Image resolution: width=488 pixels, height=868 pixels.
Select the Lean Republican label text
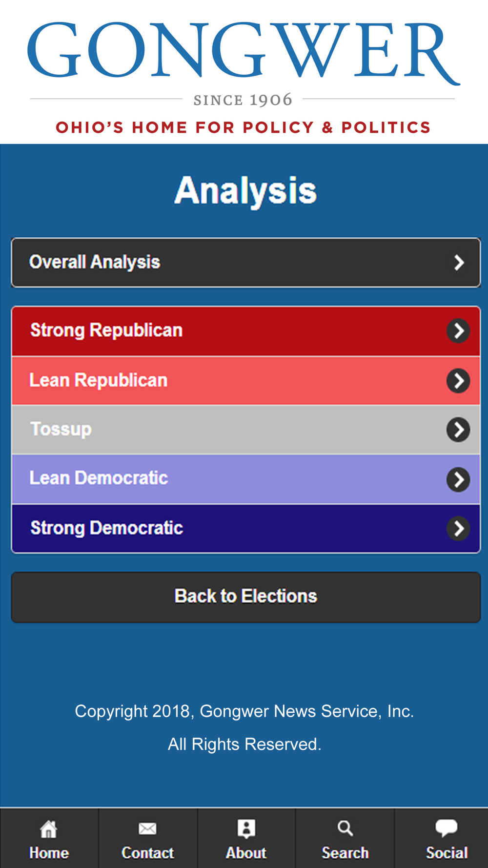[99, 380]
